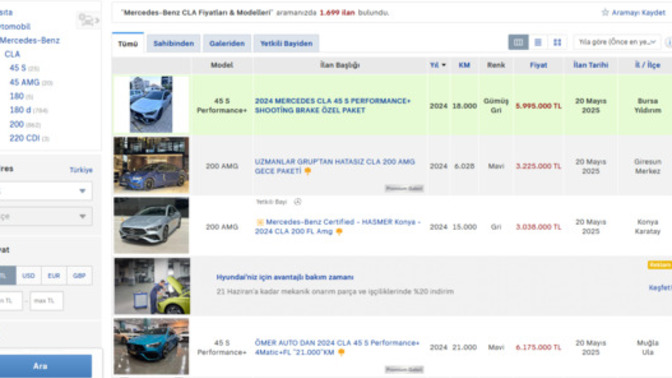Screen dimensions: 672x378
Task: Click the price 5.995.000 TL
Action: point(538,106)
